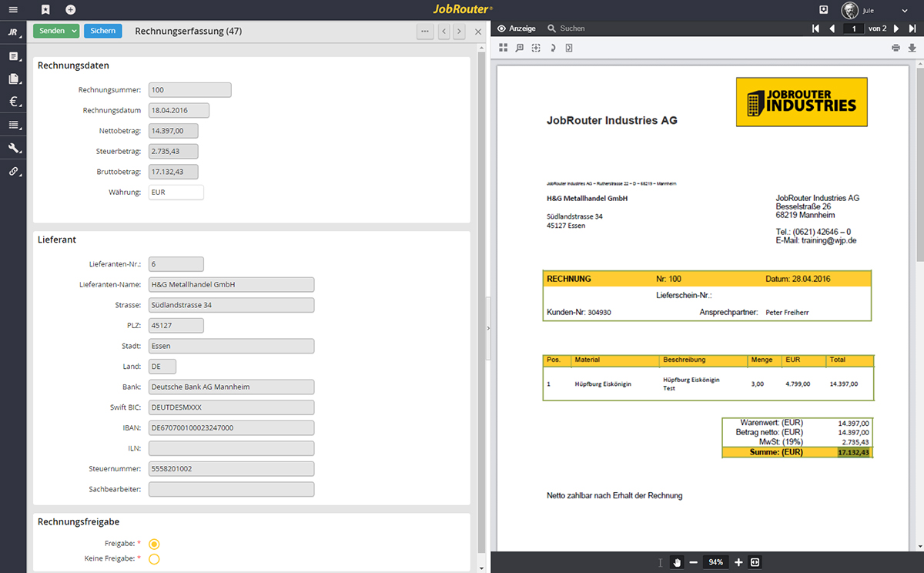Click the Rechnungsnummer field
This screenshot has height=573, width=924.
[x=189, y=90]
